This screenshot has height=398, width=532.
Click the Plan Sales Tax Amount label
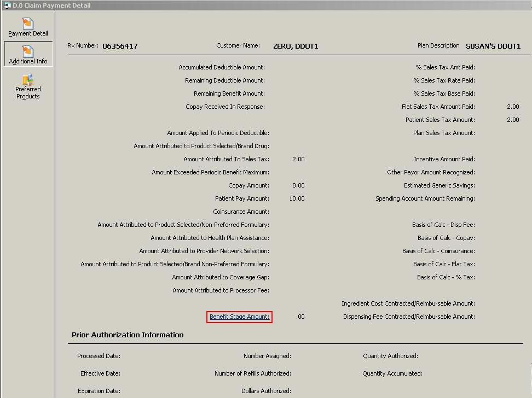[444, 133]
